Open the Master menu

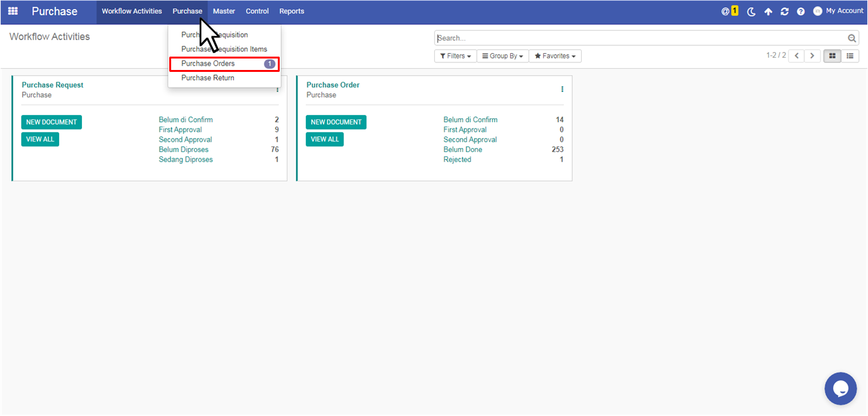point(224,11)
